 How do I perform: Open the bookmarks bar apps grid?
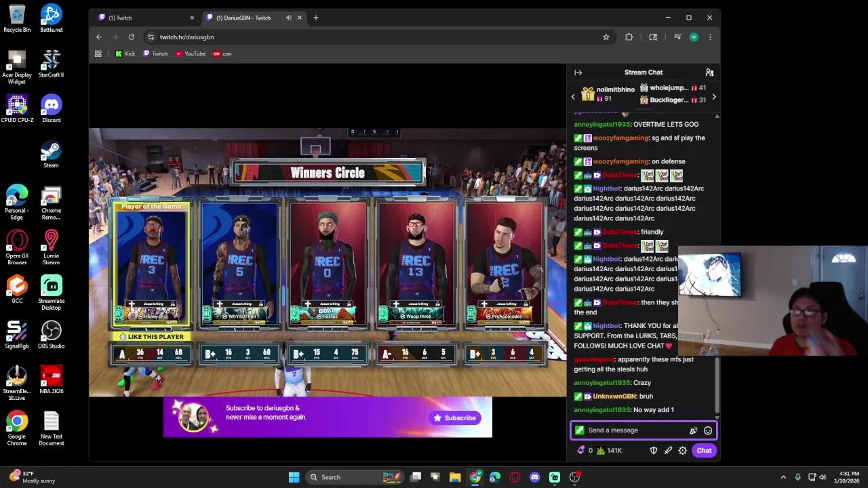tap(98, 54)
